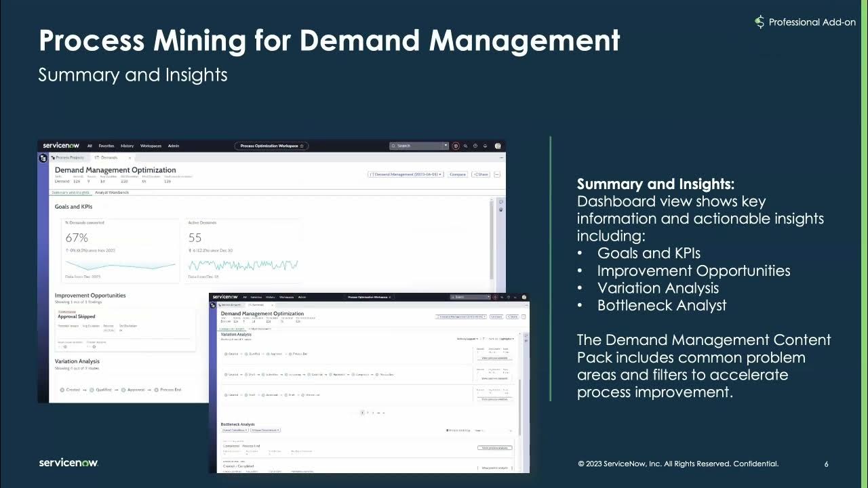This screenshot has width=868, height=488.
Task: Click Process End node in larger window variation
Action: tap(168, 390)
